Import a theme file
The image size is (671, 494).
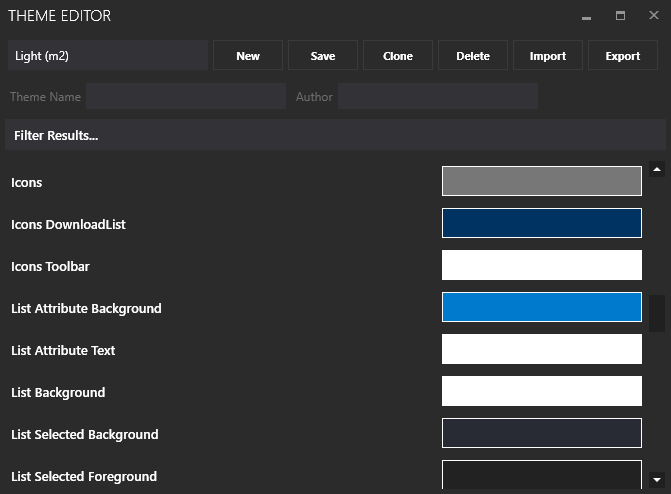pos(548,55)
